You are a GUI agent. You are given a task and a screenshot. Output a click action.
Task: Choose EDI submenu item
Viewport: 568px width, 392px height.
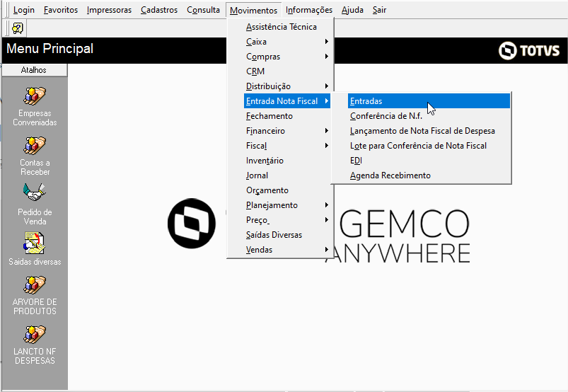429,161
